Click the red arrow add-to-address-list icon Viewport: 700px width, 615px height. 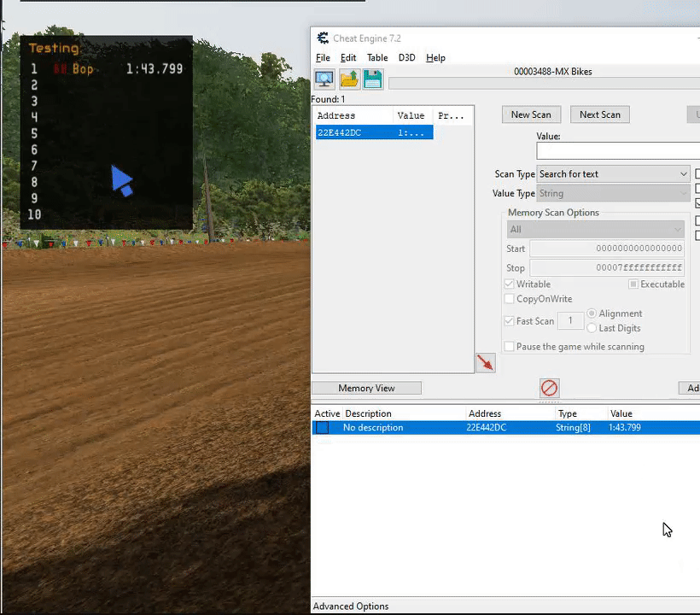pos(485,363)
